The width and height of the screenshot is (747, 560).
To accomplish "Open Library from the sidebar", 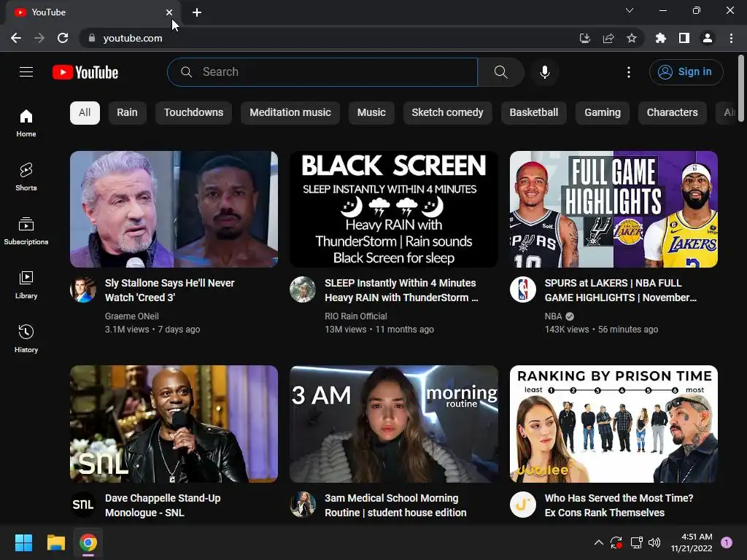I will point(26,284).
